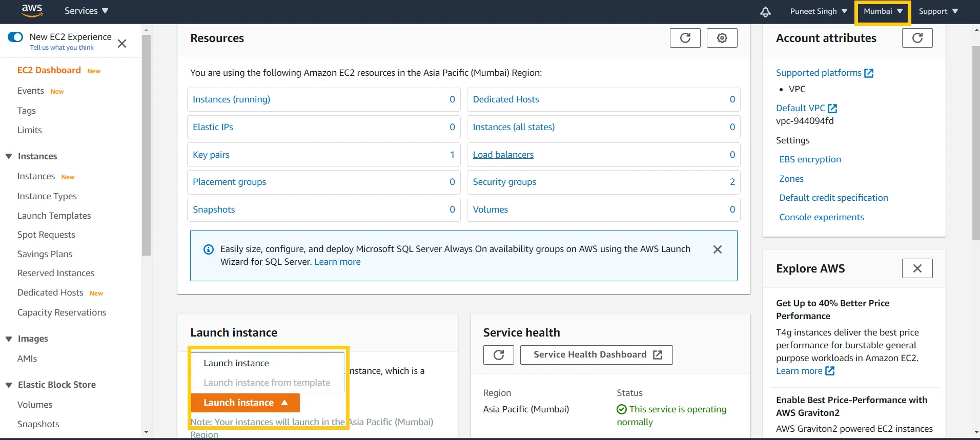Click the sidebar vertical scrollbar
Image resolution: width=980 pixels, height=440 pixels.
click(146, 143)
